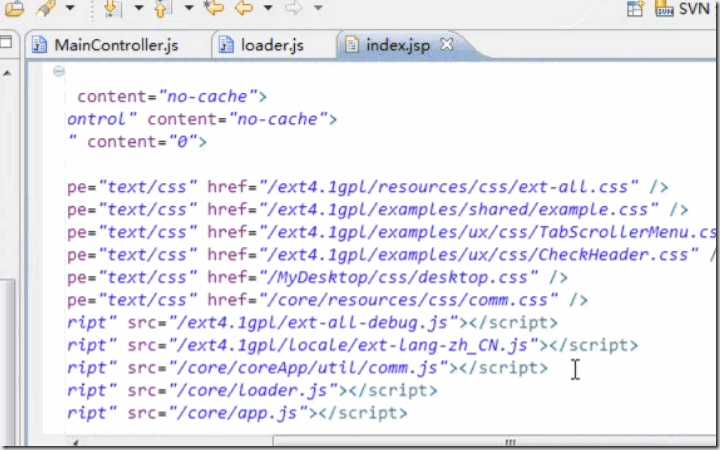Click the editor's horizontal scrollbar thumb
This screenshot has height=450, width=720.
496,442
